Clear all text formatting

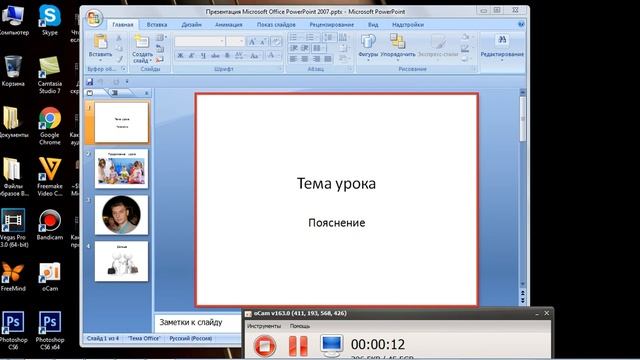(276, 41)
